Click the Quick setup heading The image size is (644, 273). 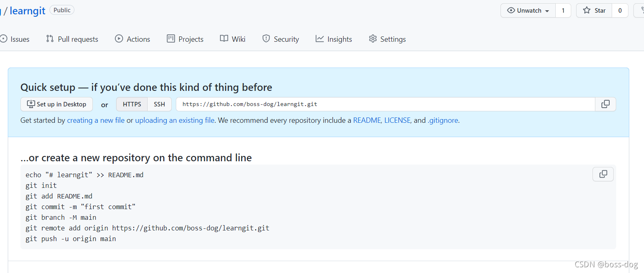(146, 87)
